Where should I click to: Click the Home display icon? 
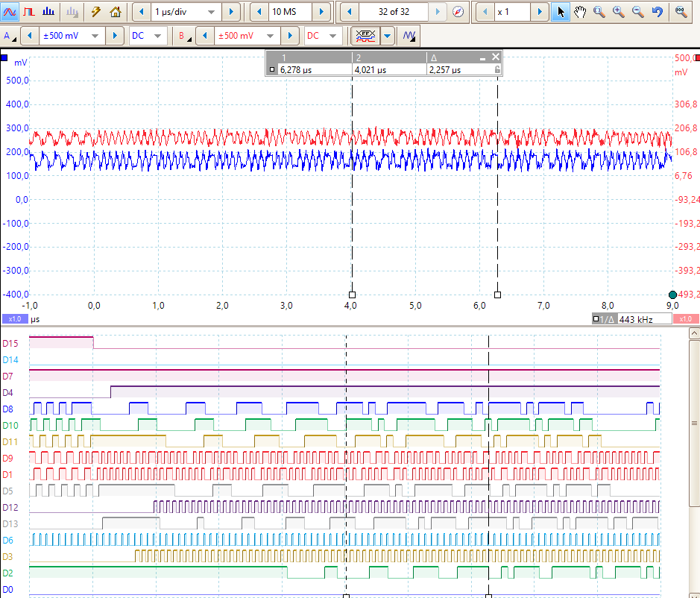115,12
